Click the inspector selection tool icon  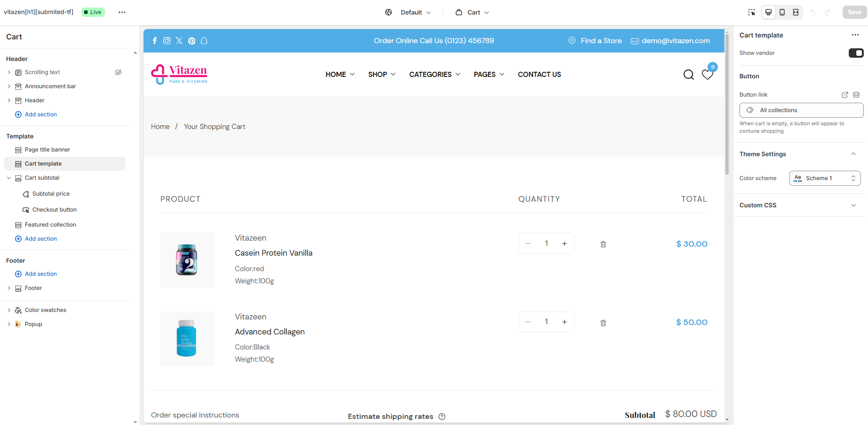click(752, 12)
